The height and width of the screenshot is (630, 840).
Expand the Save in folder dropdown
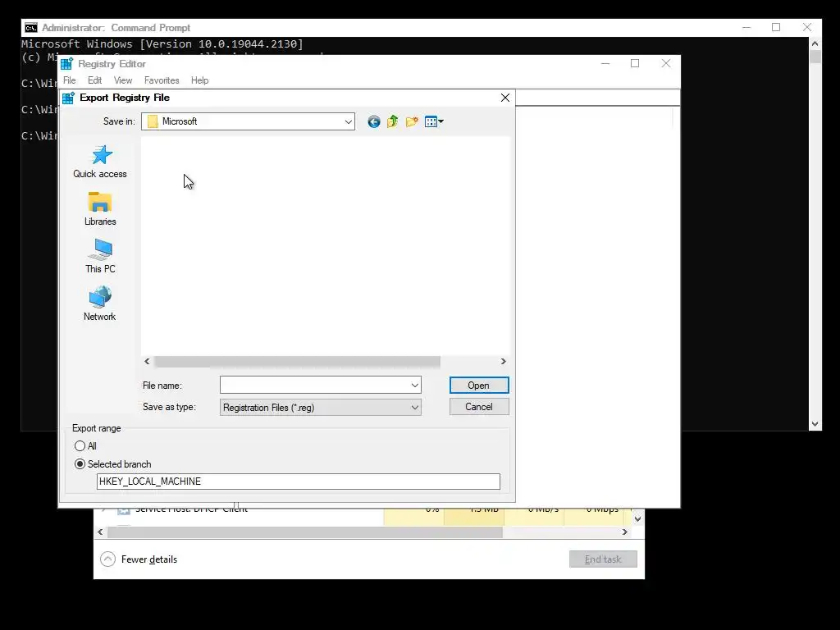pyautogui.click(x=348, y=121)
